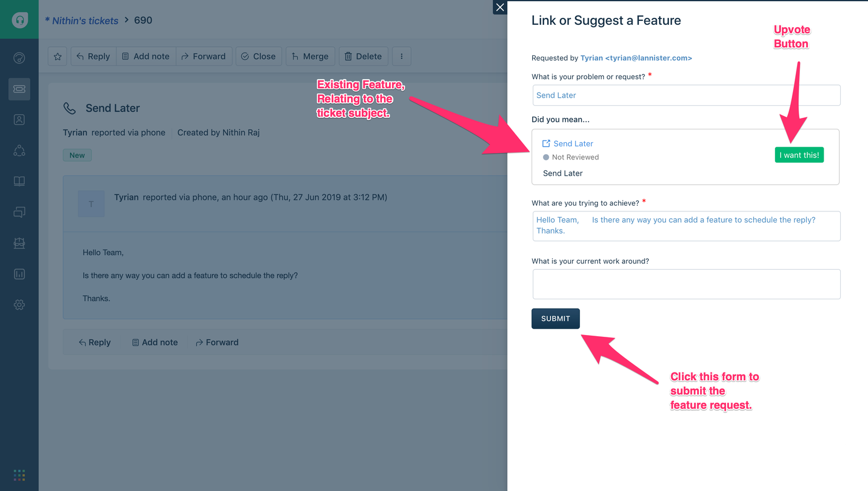Click the 'New' status badge on the ticket

pyautogui.click(x=77, y=155)
